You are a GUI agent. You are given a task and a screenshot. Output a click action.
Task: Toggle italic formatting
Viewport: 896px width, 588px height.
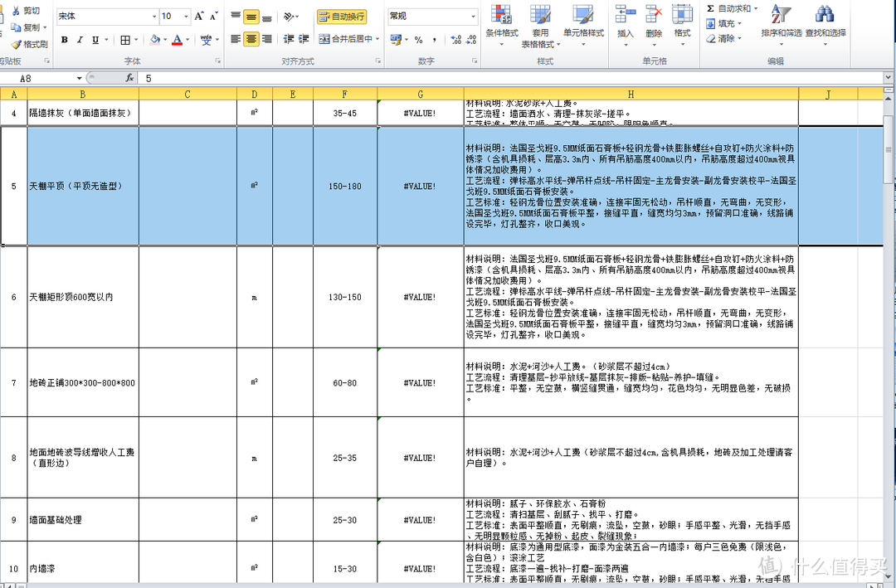click(x=80, y=40)
